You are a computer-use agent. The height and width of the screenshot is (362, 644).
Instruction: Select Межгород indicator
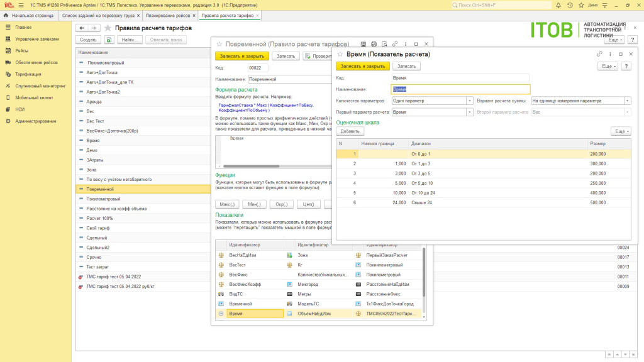308,285
